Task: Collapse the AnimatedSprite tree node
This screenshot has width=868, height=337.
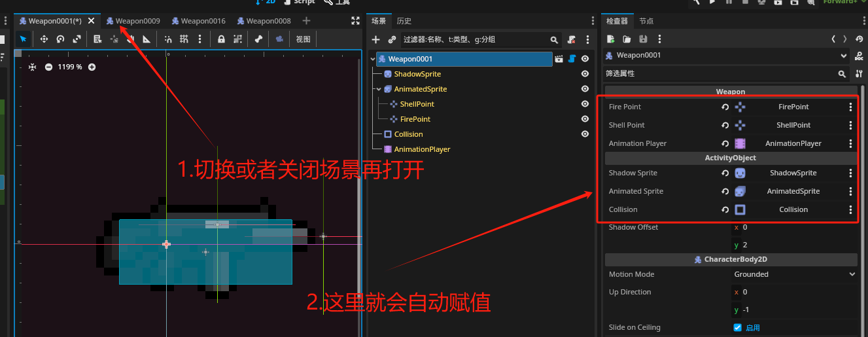Action: 378,89
